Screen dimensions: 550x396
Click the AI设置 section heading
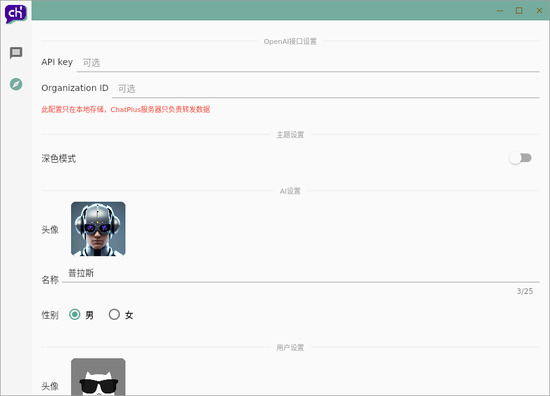pyautogui.click(x=290, y=191)
